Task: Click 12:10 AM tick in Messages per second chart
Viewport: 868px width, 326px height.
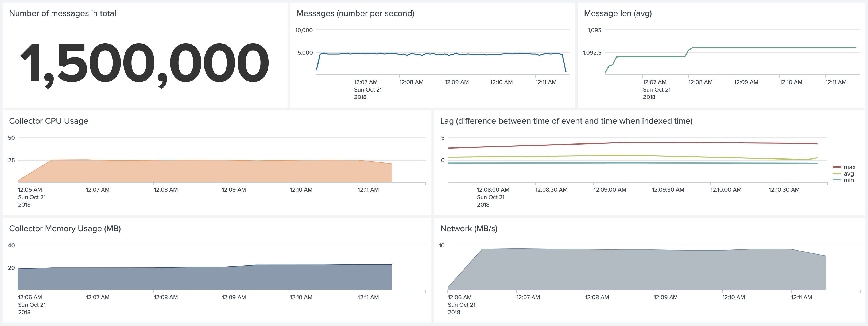Action: click(x=501, y=82)
